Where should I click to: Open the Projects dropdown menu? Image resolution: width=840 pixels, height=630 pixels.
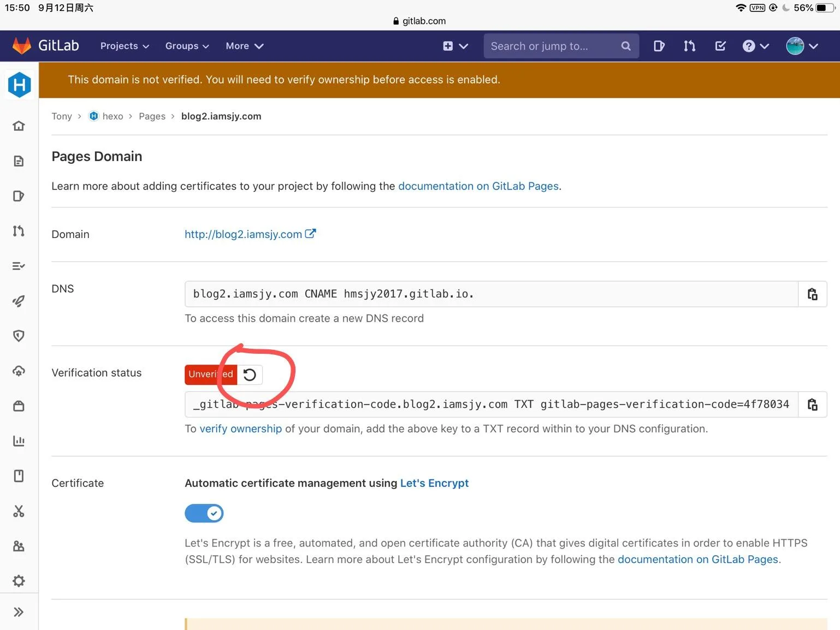coord(125,46)
